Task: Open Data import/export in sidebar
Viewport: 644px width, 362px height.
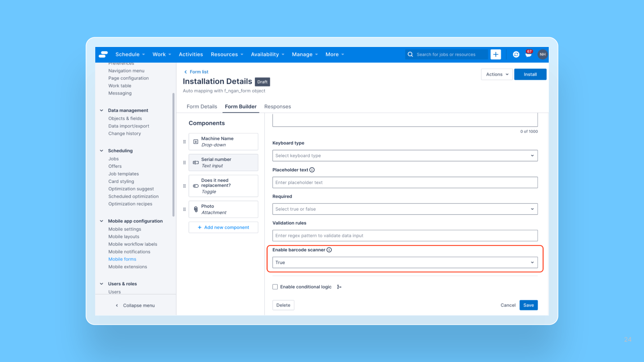Action: (129, 126)
